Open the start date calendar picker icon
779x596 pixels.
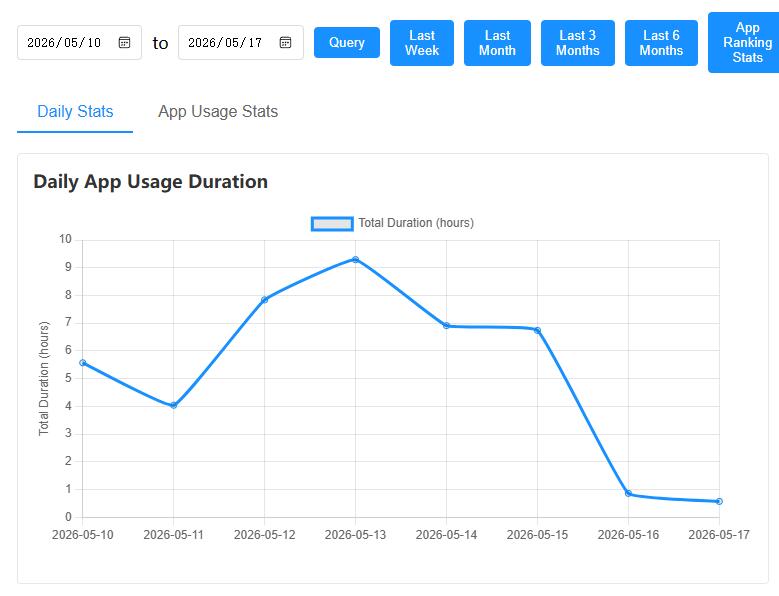pos(124,43)
